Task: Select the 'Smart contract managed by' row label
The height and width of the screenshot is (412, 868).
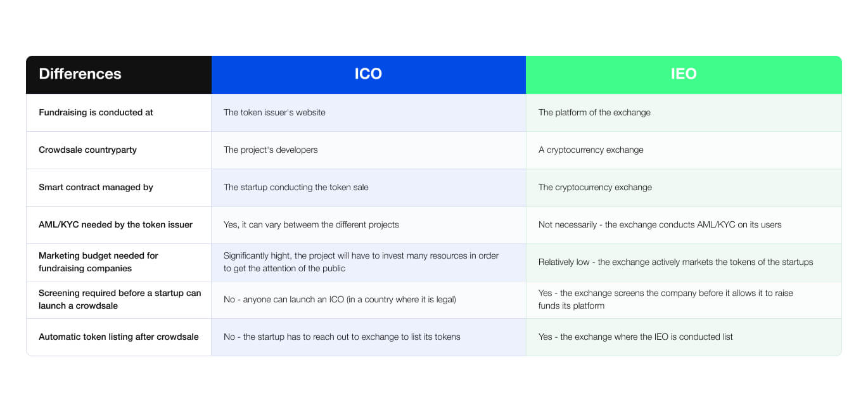Action: 96,187
